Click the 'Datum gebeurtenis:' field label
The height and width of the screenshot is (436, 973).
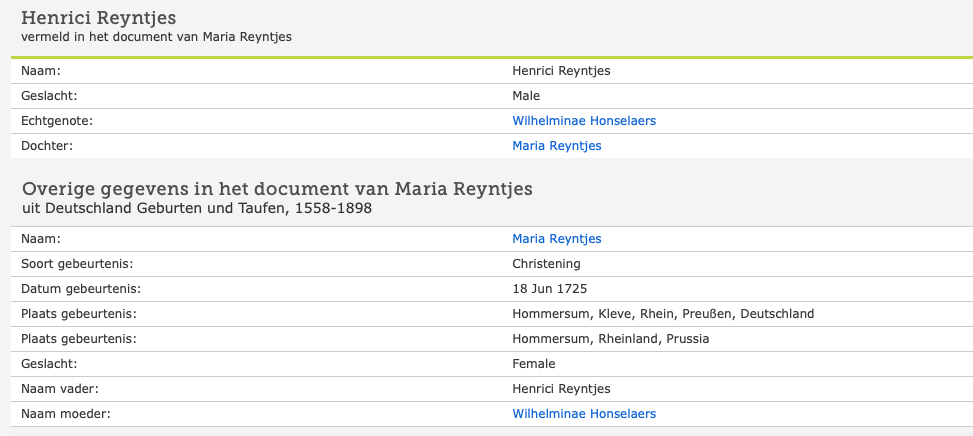80,289
